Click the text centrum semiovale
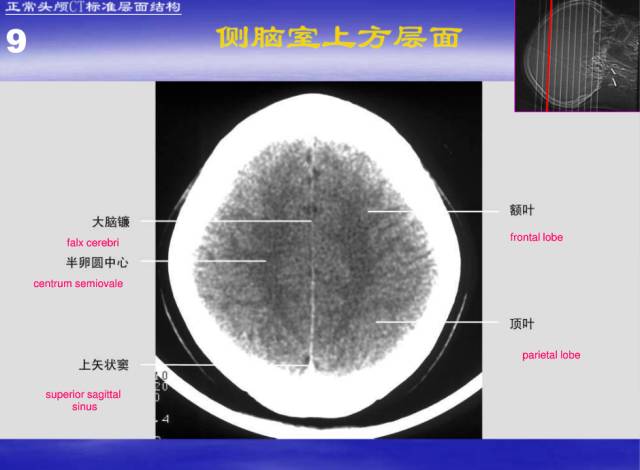 [x=78, y=284]
